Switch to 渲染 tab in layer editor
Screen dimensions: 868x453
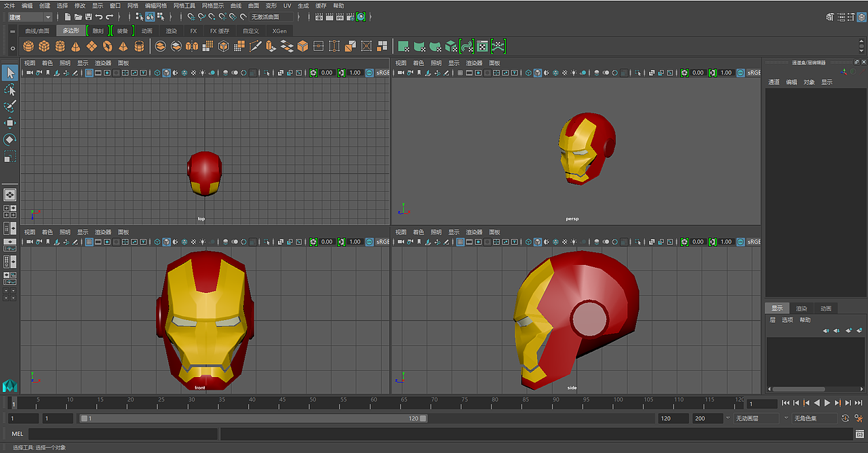tap(802, 309)
